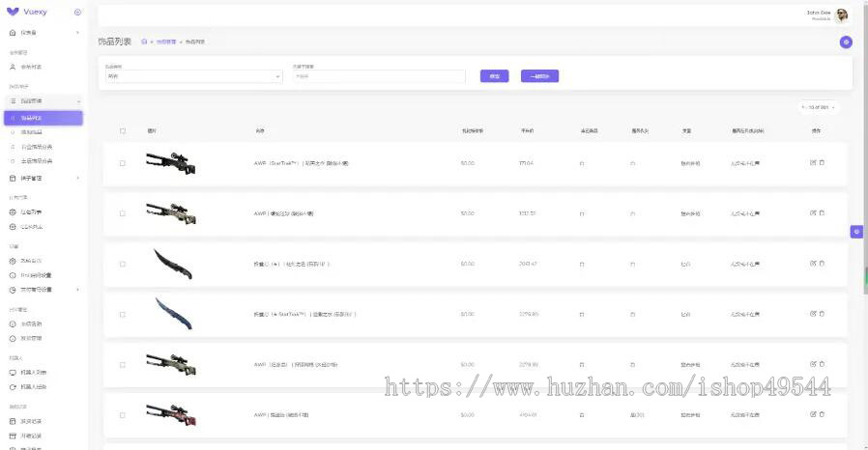This screenshot has width=868, height=450.
Task: Edit the black folding knife row
Action: tap(813, 264)
